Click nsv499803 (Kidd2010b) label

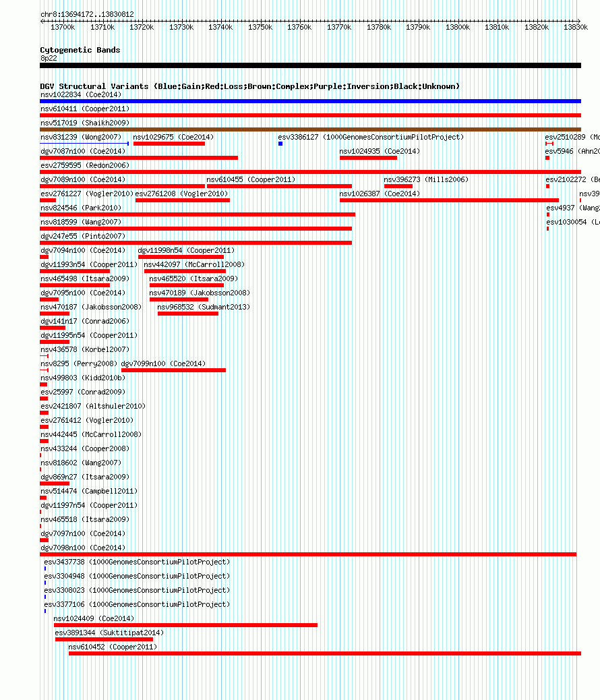(83, 378)
